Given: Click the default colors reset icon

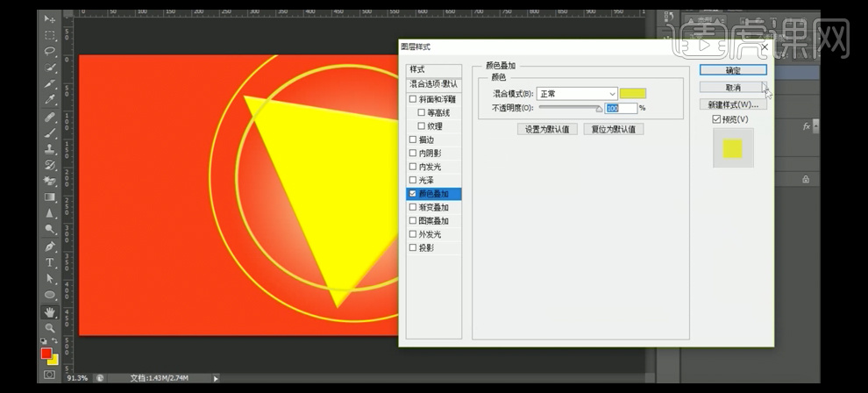Looking at the screenshot, I should click(44, 341).
